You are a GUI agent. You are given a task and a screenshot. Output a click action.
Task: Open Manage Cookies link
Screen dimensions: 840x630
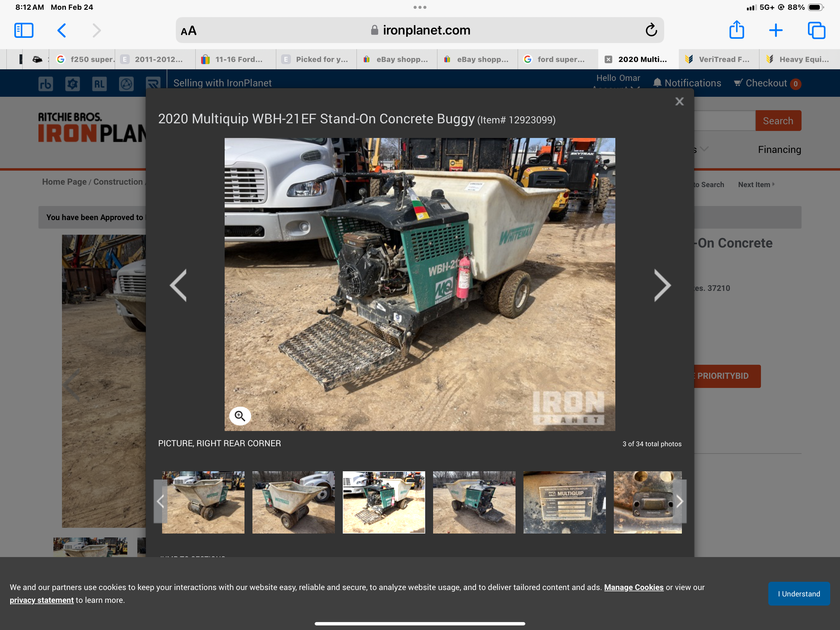(x=634, y=587)
